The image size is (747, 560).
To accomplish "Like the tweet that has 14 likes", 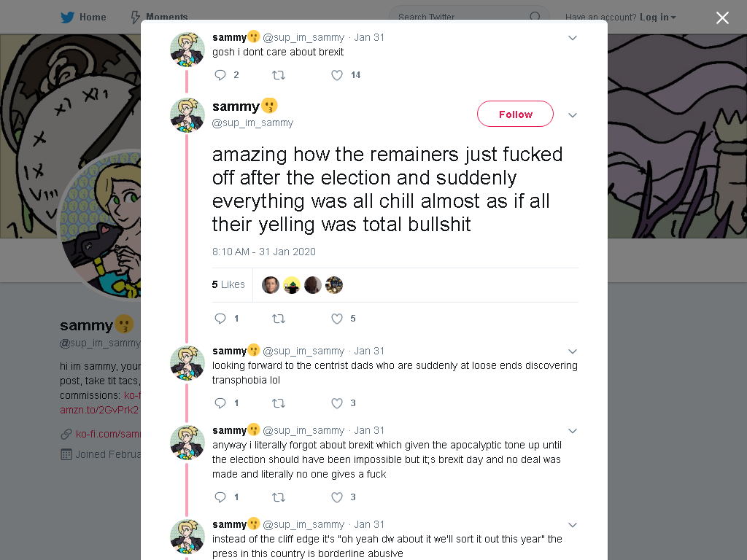I will coord(337,75).
